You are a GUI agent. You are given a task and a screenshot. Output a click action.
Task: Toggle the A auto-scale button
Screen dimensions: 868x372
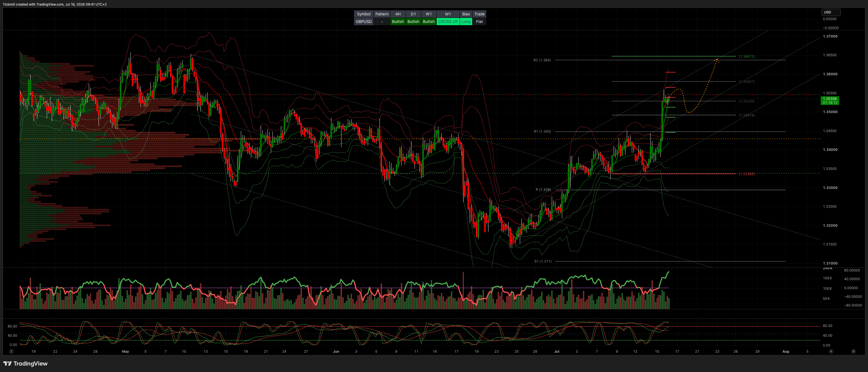click(x=831, y=351)
